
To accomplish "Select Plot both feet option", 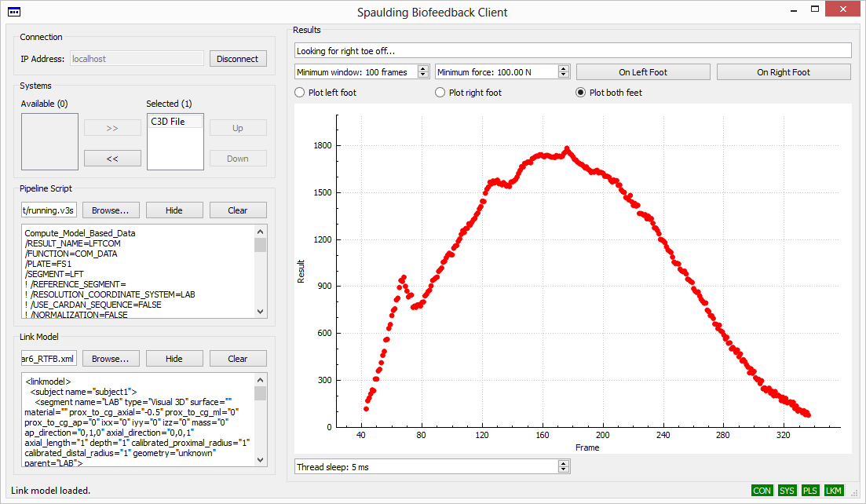I will tap(609, 92).
